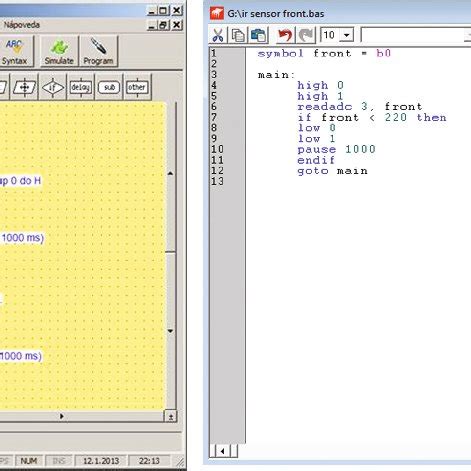Undo with the red arrow icon
Viewport: 471px width, 471px height.
[x=285, y=35]
